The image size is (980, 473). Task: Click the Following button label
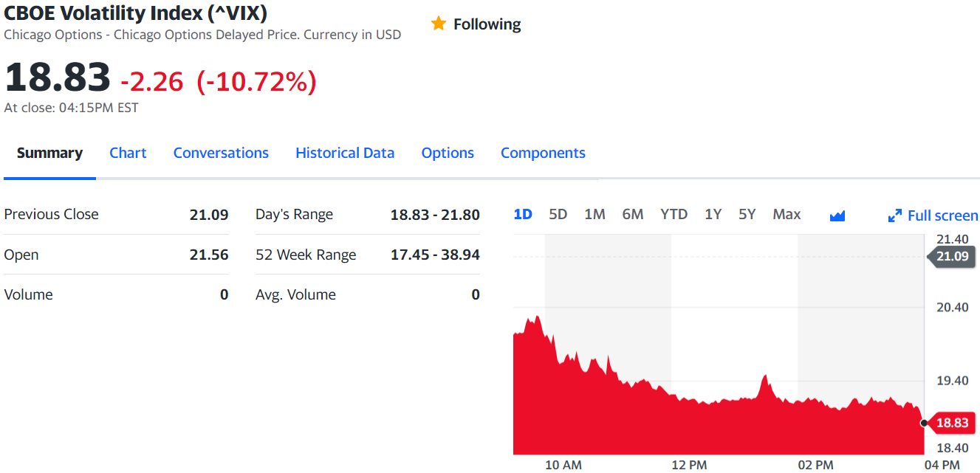pos(487,24)
